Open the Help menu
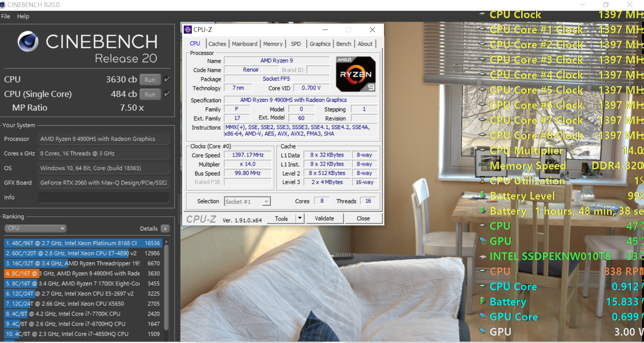Image resolution: width=644 pixels, height=343 pixels. pos(23,16)
